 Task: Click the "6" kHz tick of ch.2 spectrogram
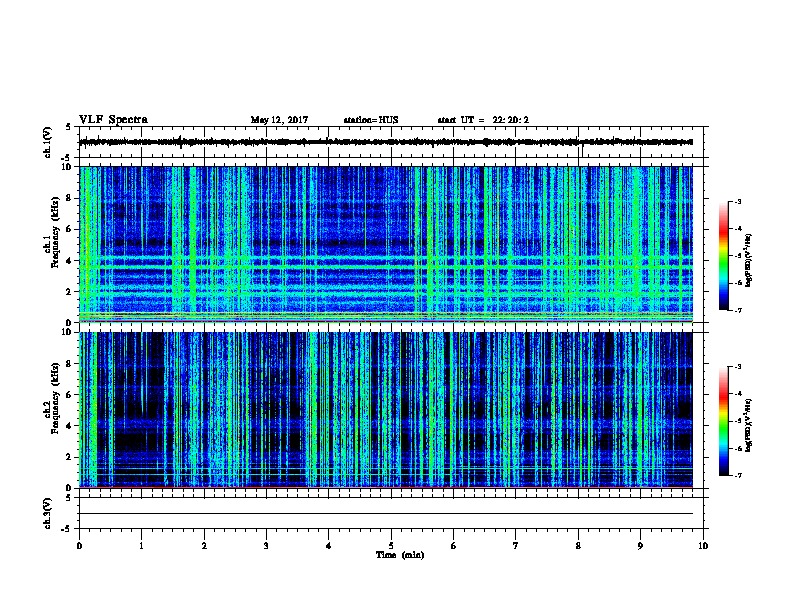[71, 394]
